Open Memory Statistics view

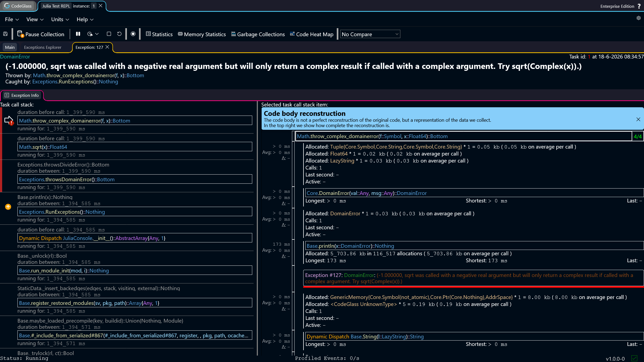(x=202, y=34)
